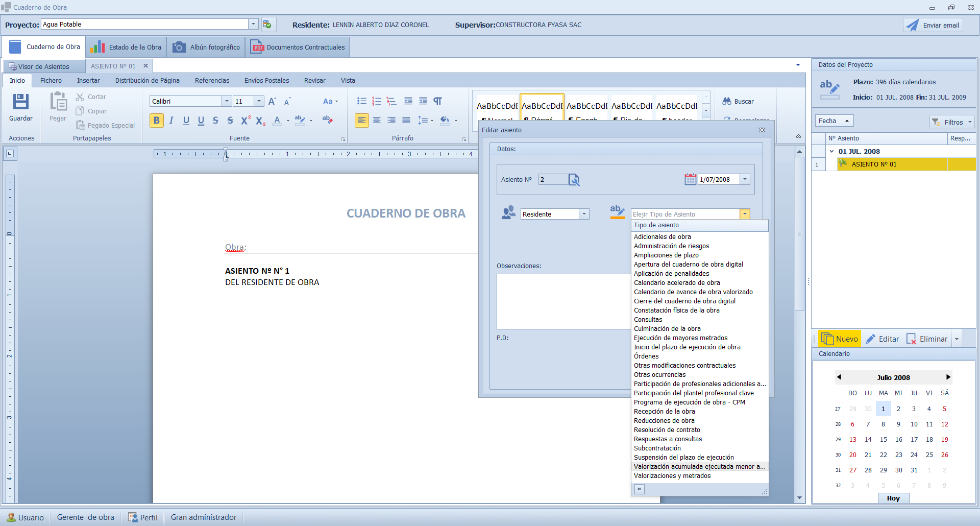Toggle Bold formatting in Fuente group

[157, 121]
